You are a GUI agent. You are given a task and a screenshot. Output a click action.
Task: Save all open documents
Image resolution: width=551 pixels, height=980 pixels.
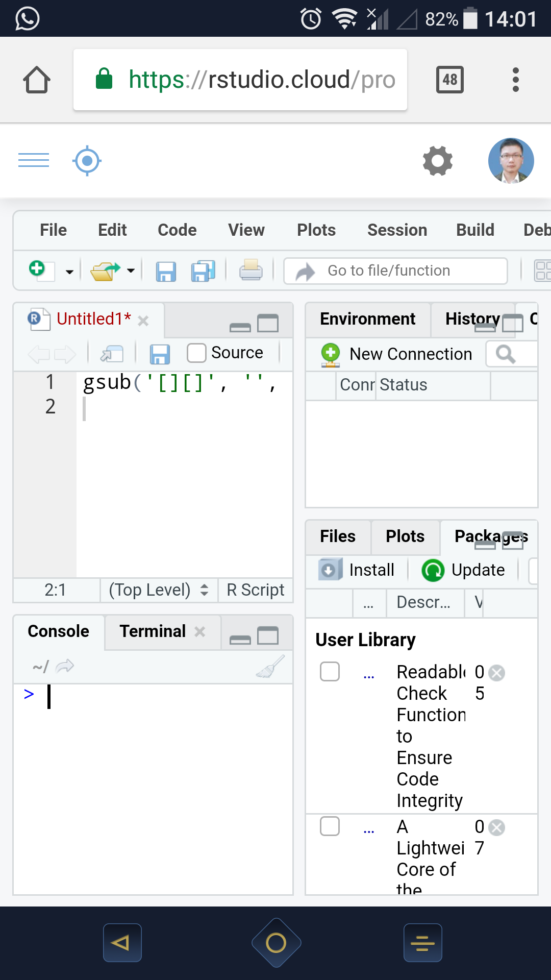click(x=203, y=271)
